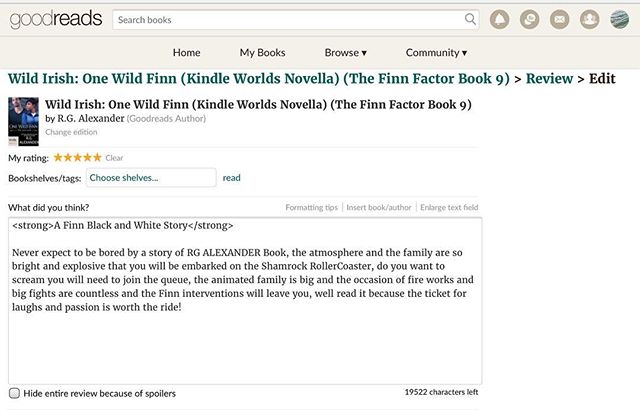The height and width of the screenshot is (410, 640).
Task: Open the Formatting tips link
Action: point(311,207)
